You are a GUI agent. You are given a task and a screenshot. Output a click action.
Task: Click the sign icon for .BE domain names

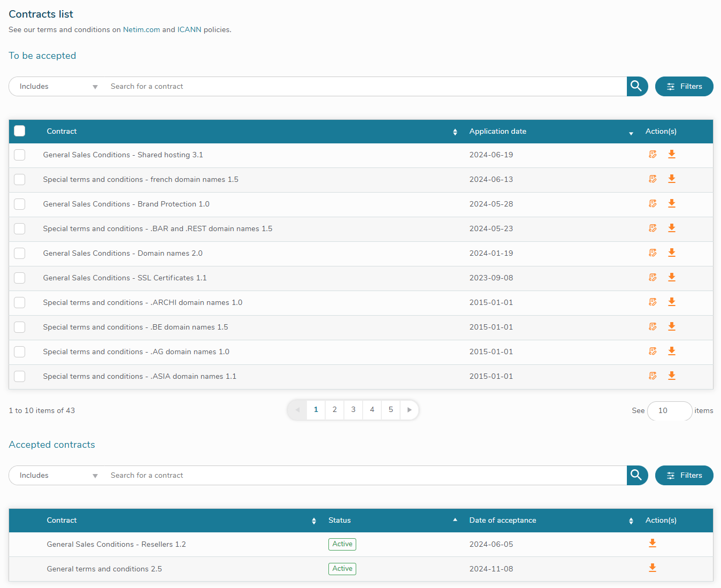(653, 327)
